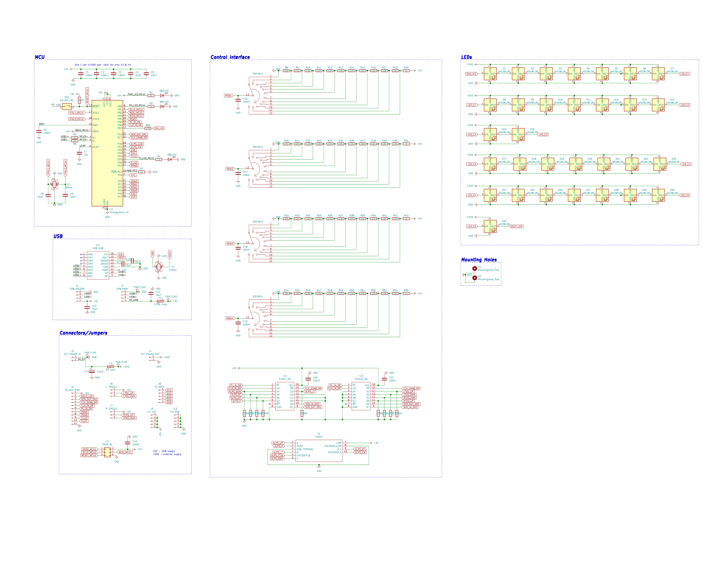Click the F1 1.25A hold fuse symbol

(x=160, y=301)
